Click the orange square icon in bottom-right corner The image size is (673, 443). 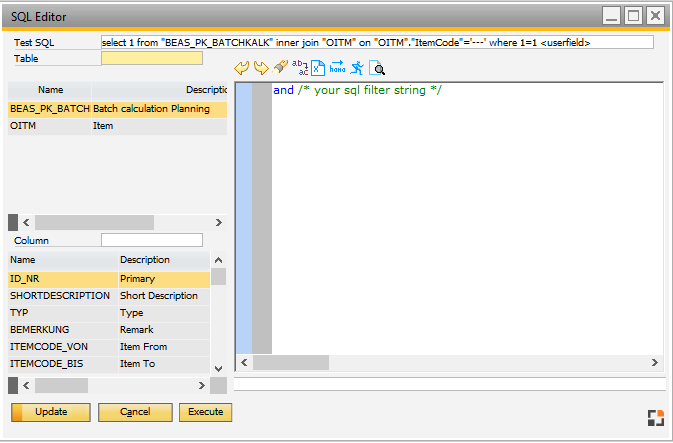click(x=655, y=417)
